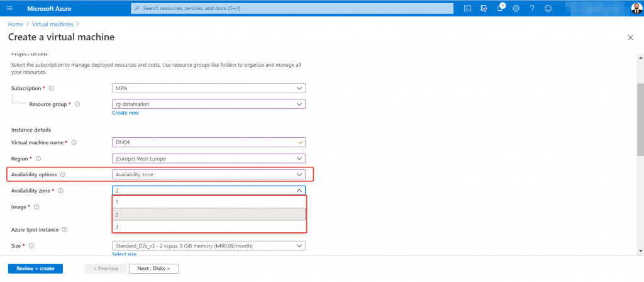This screenshot has width=644, height=282.
Task: Show info tooltip for Resource group
Action: pyautogui.click(x=77, y=104)
